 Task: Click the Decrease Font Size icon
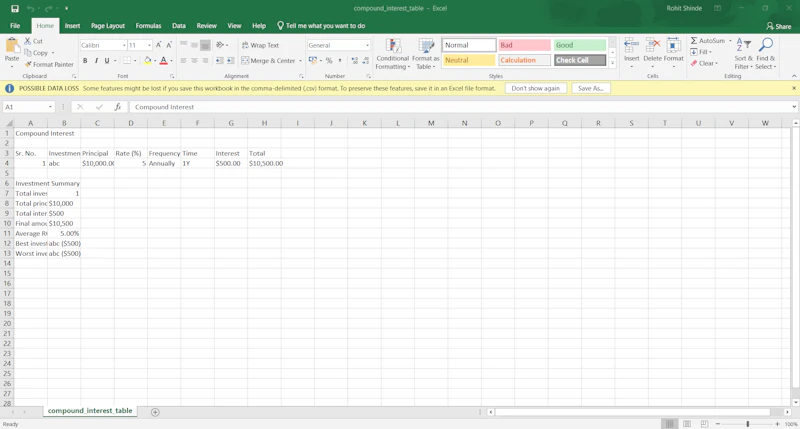(169, 45)
